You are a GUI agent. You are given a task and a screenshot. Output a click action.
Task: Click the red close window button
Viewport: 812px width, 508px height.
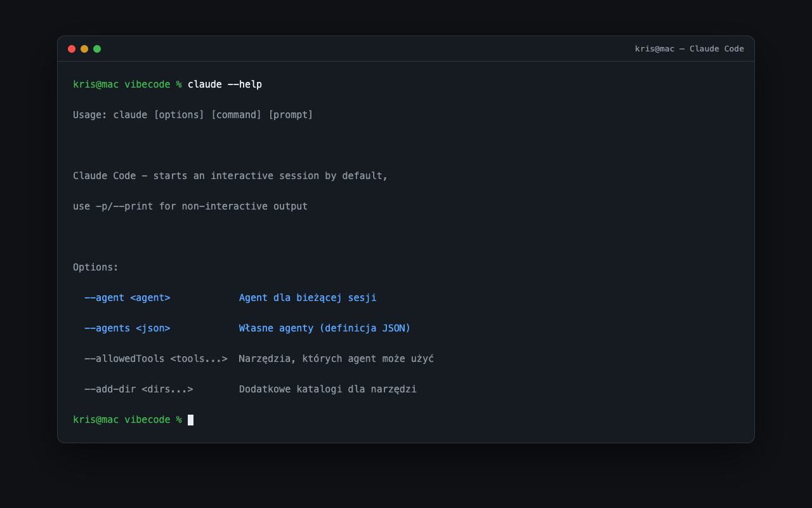click(x=72, y=49)
